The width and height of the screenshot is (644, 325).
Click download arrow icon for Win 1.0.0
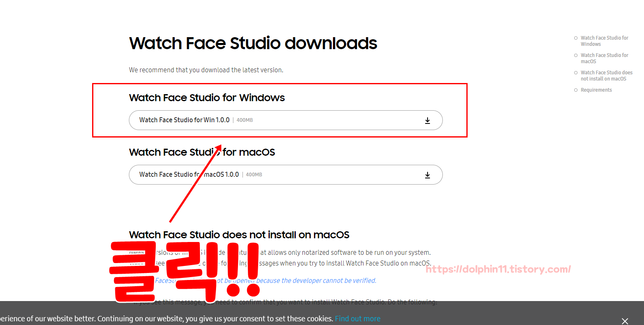[x=428, y=121]
